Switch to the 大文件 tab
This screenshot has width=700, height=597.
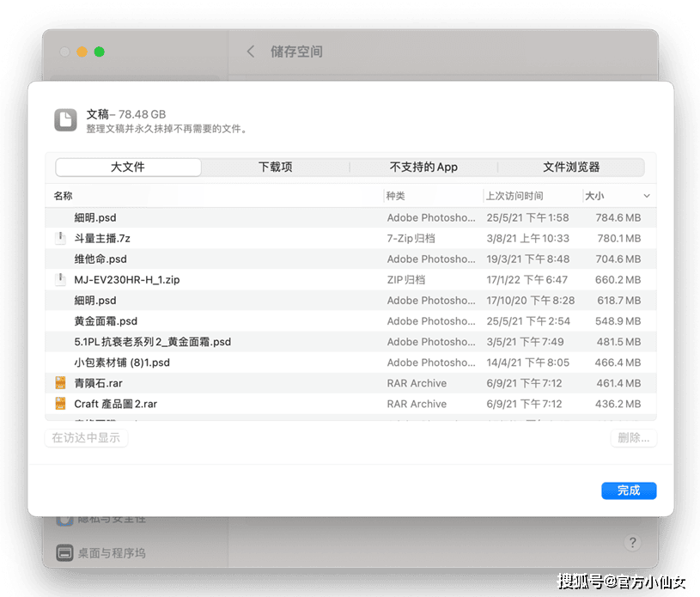point(128,167)
